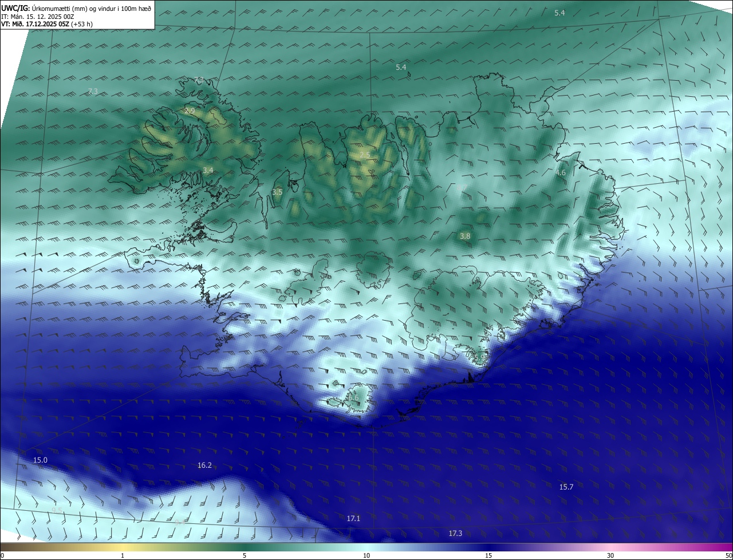Image resolution: width=733 pixels, height=560 pixels.
Task: Click the colorbar tick label '10'
Action: 366,555
